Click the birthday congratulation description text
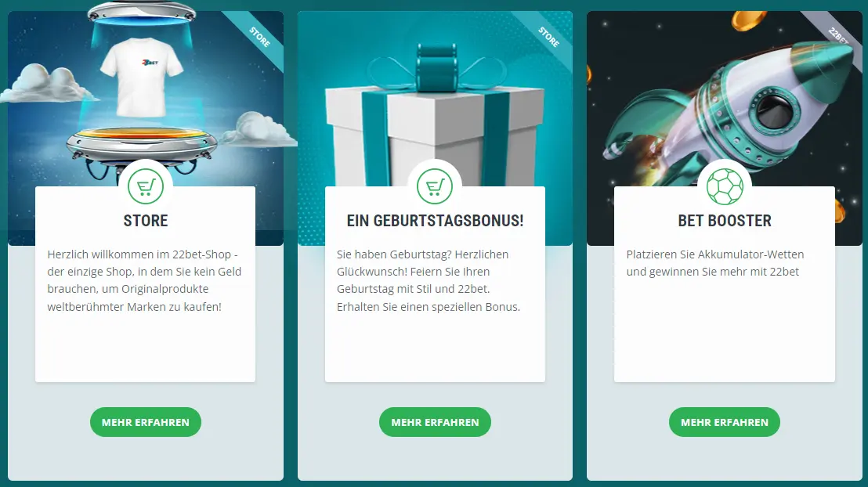Screen dimensions: 868x487 (429, 280)
